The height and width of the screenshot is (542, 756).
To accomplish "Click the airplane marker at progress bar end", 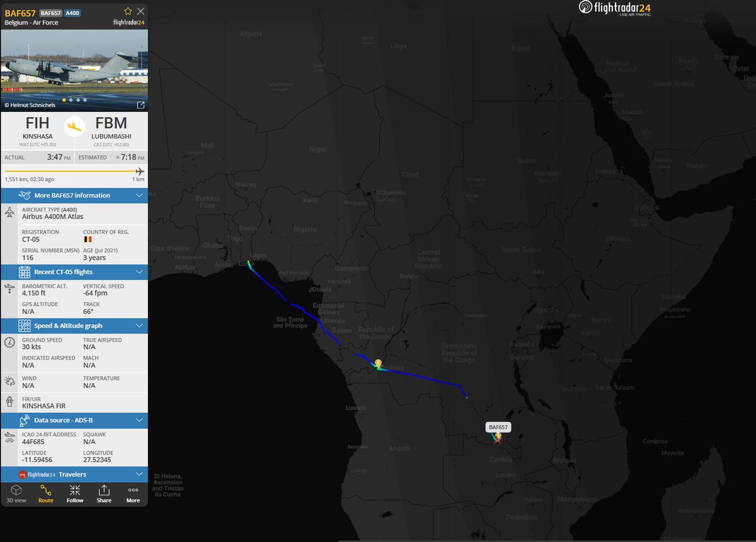I will coord(140,171).
